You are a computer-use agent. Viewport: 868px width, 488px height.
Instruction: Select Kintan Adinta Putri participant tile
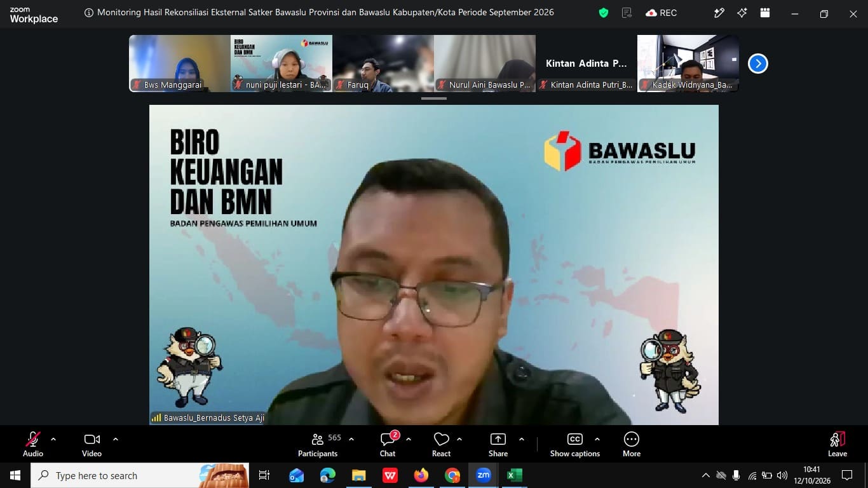tap(587, 64)
